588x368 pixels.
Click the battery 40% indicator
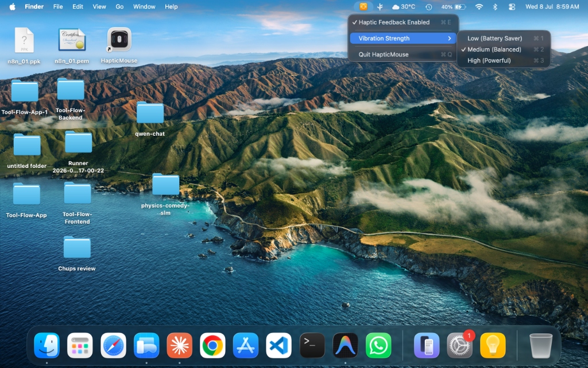pyautogui.click(x=454, y=7)
